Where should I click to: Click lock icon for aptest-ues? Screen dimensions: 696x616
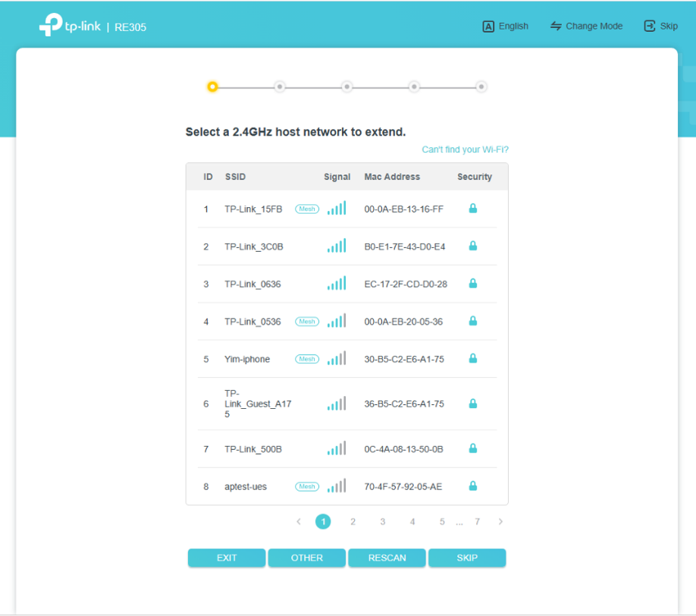(x=473, y=486)
